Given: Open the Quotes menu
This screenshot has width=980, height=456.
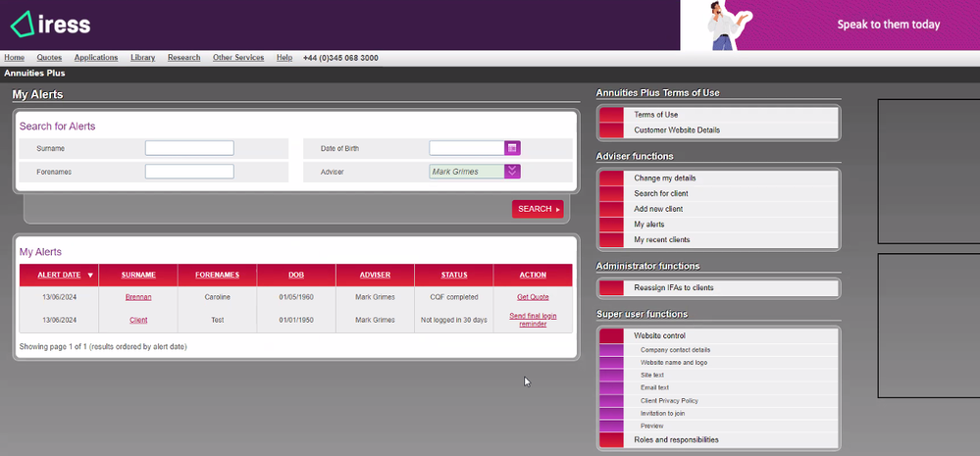Looking at the screenshot, I should click(49, 58).
